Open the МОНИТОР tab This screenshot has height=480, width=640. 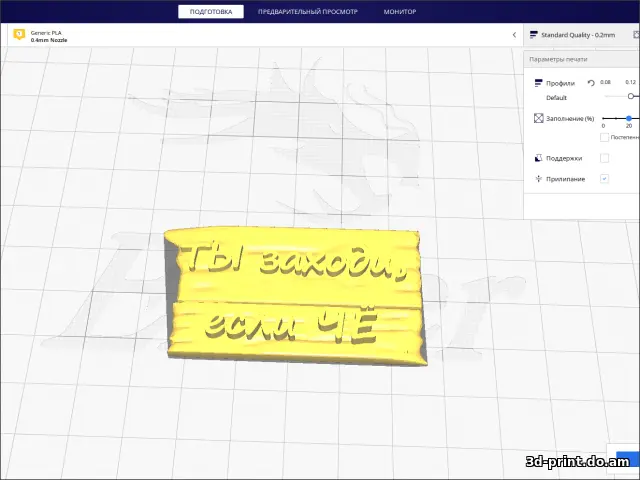coord(400,12)
